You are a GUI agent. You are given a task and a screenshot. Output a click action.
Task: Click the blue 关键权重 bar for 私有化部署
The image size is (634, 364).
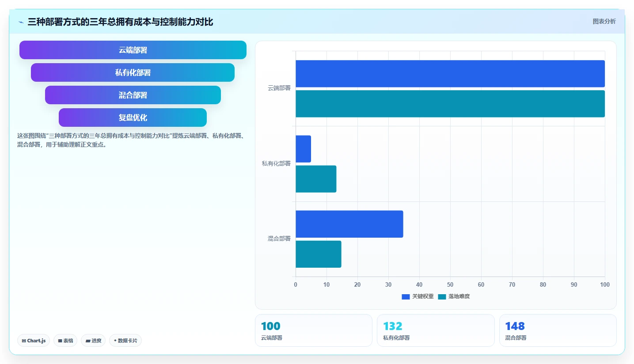(304, 149)
